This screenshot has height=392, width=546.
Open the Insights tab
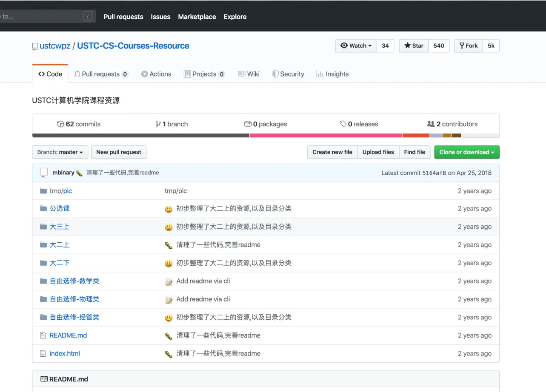pos(332,74)
